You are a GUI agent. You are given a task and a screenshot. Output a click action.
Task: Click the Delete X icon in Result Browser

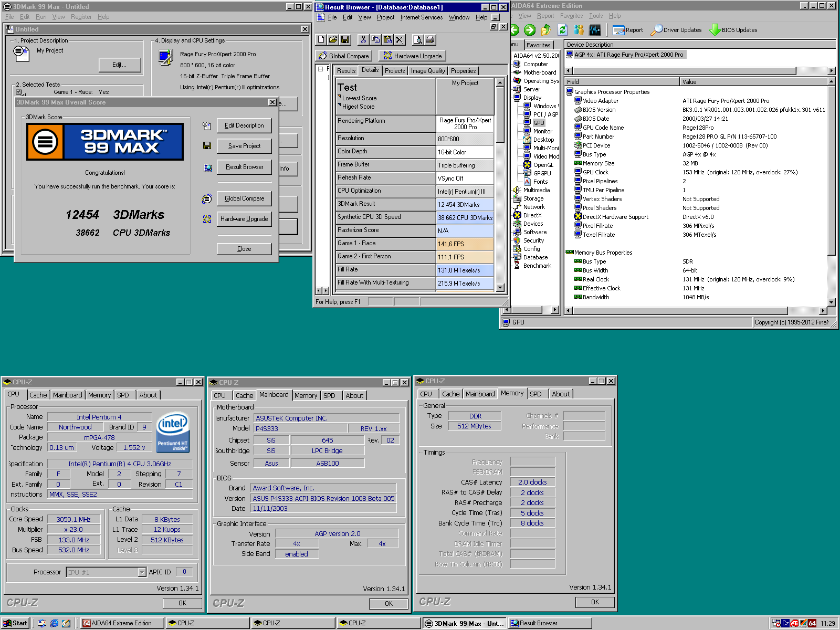point(400,39)
